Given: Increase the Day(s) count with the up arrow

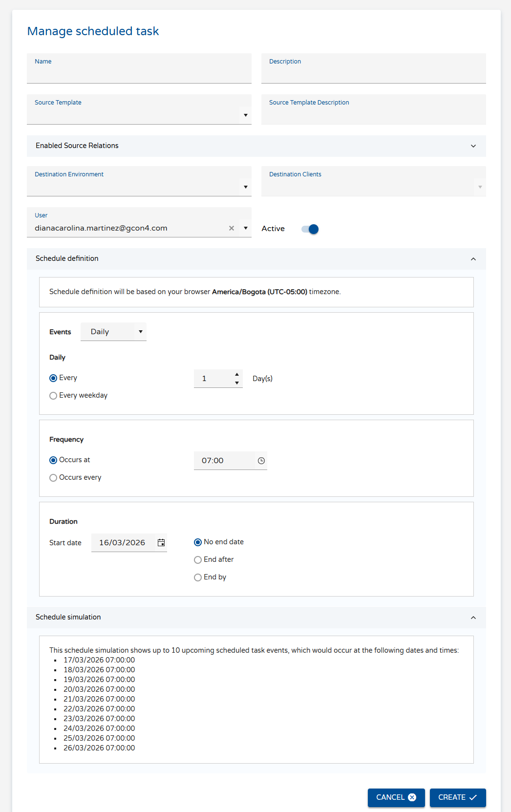Looking at the screenshot, I should click(x=237, y=374).
